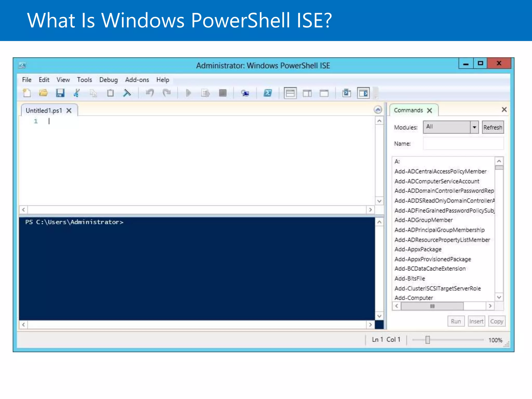This screenshot has width=532, height=399.
Task: Select Add-ClusteriSCSITargetServerRole command
Action: click(x=437, y=288)
